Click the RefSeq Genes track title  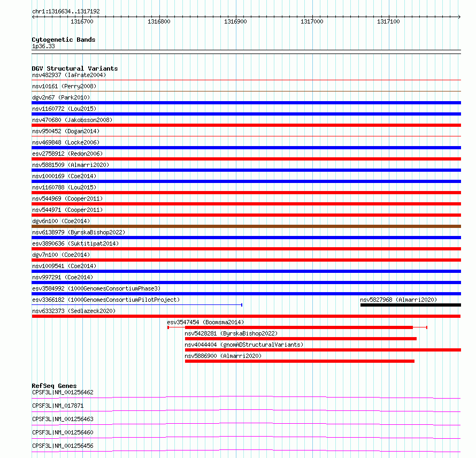[54, 386]
